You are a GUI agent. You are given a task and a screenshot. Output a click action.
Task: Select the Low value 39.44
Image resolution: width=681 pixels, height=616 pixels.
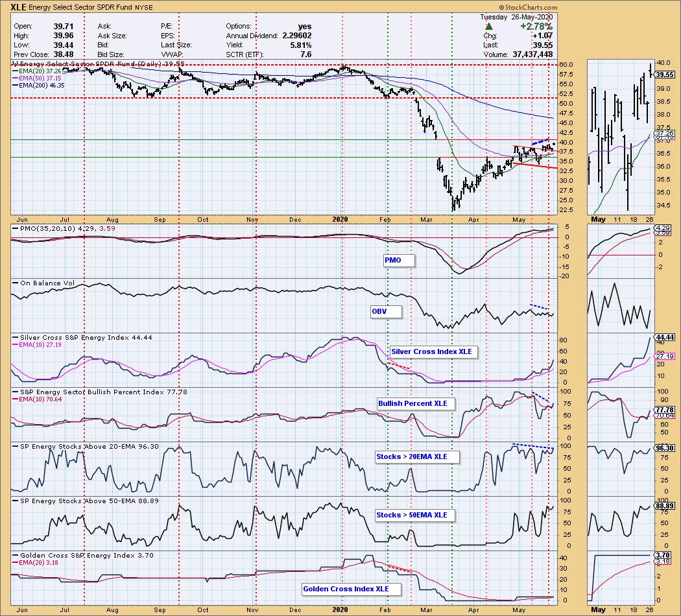tap(64, 45)
